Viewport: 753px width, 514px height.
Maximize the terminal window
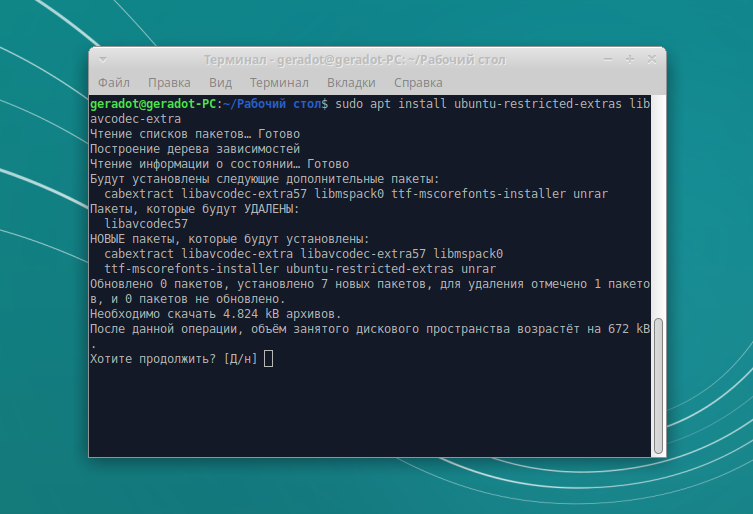[x=630, y=59]
